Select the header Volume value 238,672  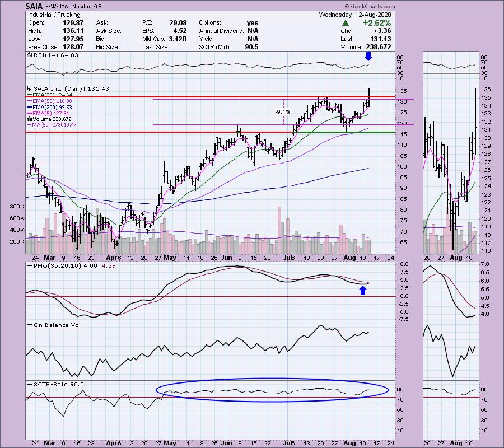[x=379, y=47]
